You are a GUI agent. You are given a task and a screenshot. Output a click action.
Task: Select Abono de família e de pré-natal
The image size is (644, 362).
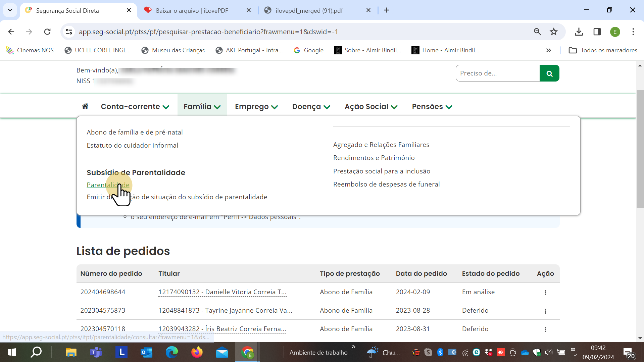135,132
